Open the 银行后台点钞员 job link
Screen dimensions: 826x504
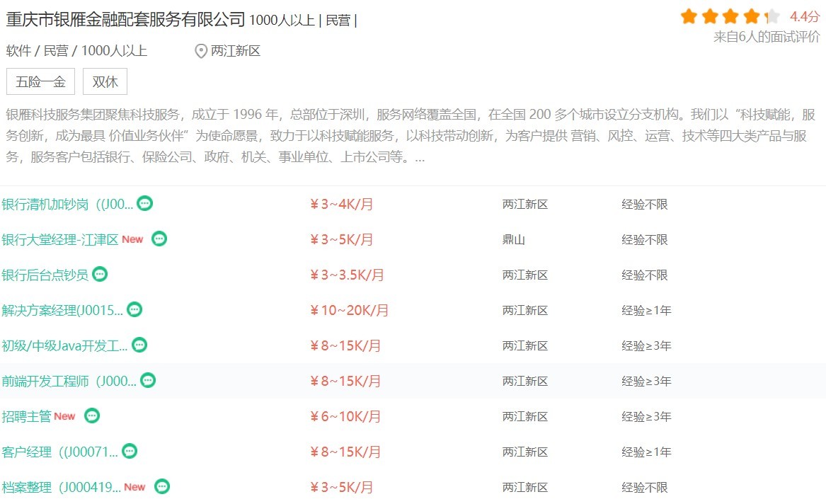tap(45, 275)
